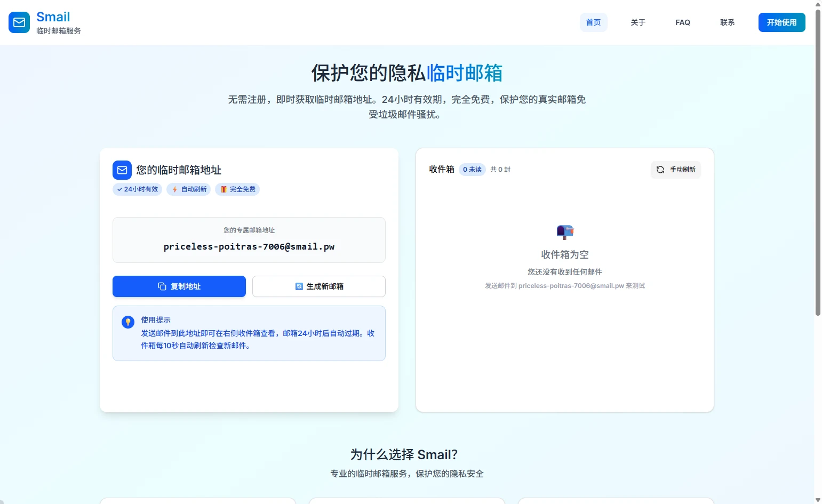Click the Smail brand name text
822x504 pixels.
point(53,17)
